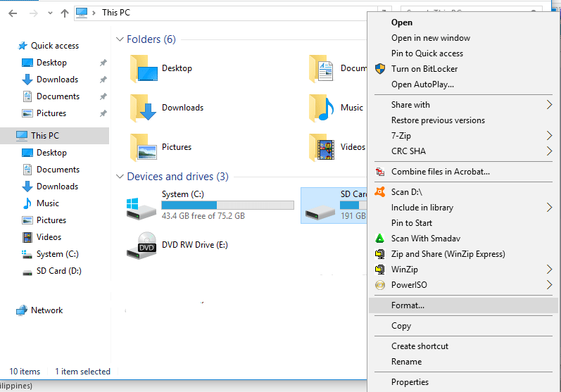Open recent locations dropdown arrow

pyautogui.click(x=49, y=13)
